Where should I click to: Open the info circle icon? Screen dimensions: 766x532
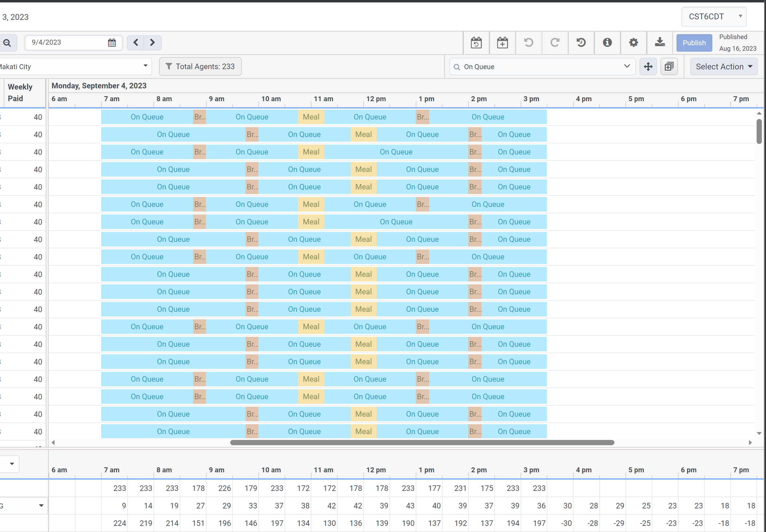coord(607,43)
